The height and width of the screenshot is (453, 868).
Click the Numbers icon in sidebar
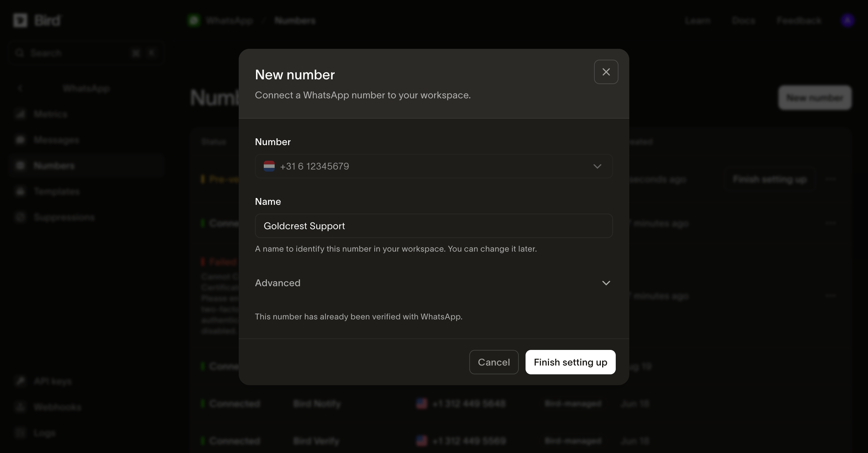(x=20, y=165)
